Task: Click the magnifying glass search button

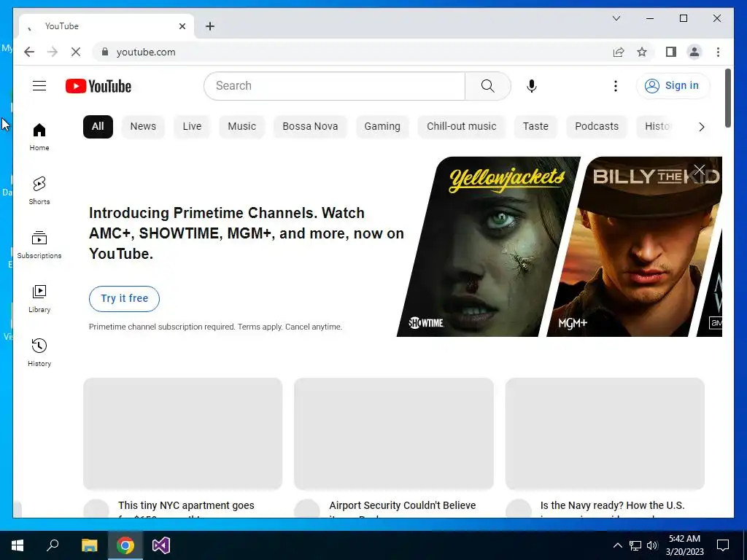Action: 487,86
